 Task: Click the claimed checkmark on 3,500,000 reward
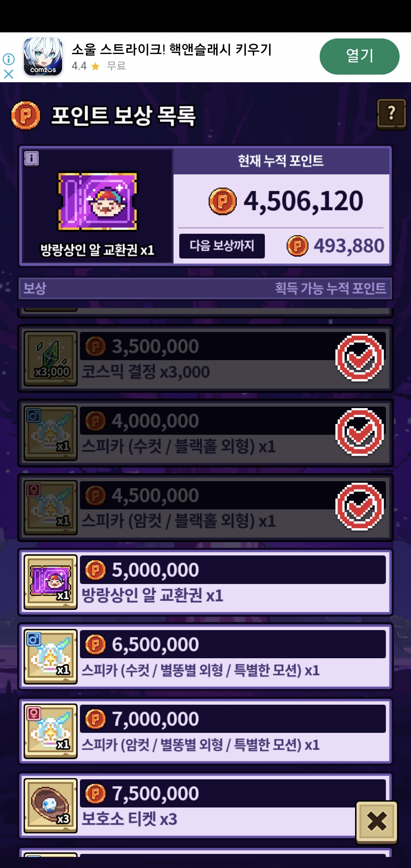(x=360, y=358)
